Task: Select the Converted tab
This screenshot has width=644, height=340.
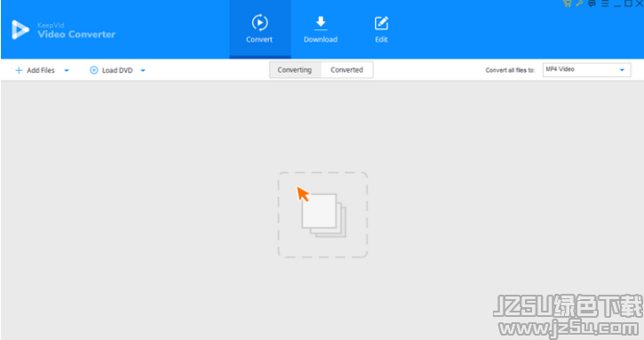Action: (347, 70)
